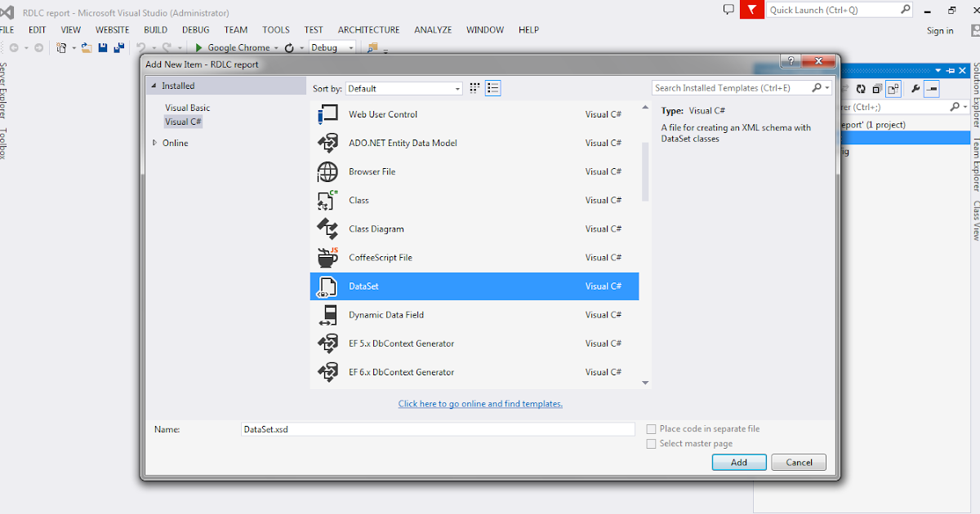Screen dimensions: 980x514
Task: Open the New Project dropdown arrow
Action: [73, 48]
